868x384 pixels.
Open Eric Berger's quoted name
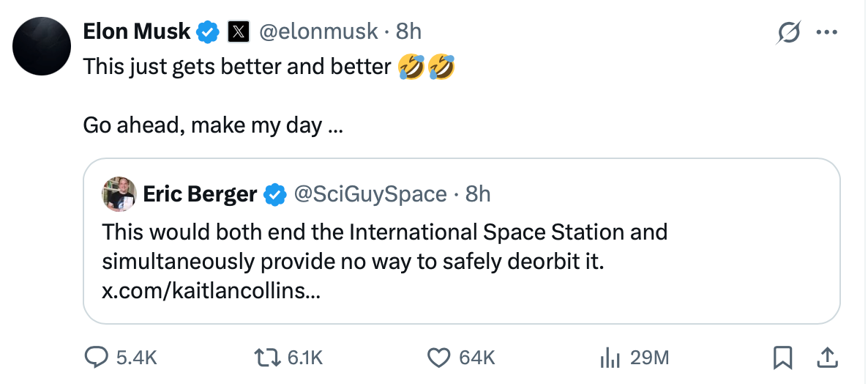pyautogui.click(x=200, y=194)
